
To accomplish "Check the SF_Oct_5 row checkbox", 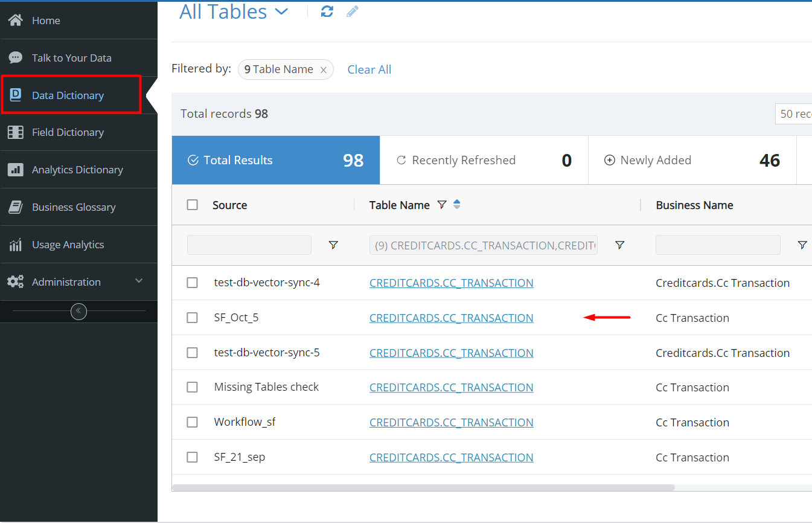I will [193, 318].
